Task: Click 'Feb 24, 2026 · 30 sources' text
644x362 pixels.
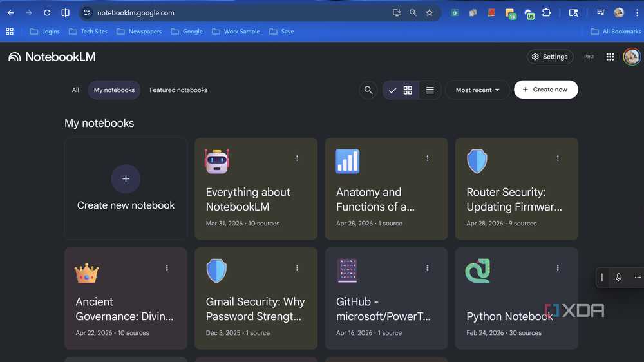Action: [504, 333]
